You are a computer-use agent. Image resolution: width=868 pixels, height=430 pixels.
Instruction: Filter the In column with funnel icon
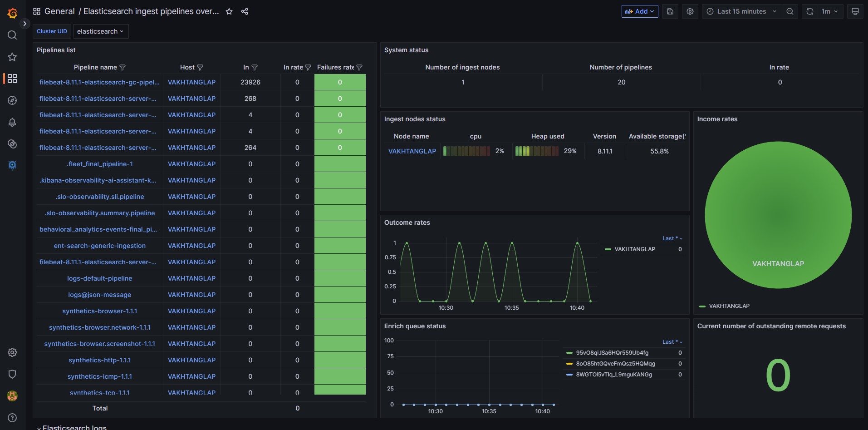255,67
